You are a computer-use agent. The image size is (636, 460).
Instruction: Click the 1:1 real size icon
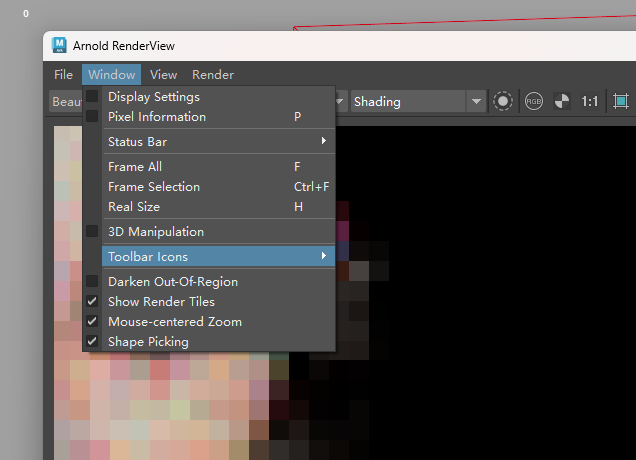[x=589, y=101]
